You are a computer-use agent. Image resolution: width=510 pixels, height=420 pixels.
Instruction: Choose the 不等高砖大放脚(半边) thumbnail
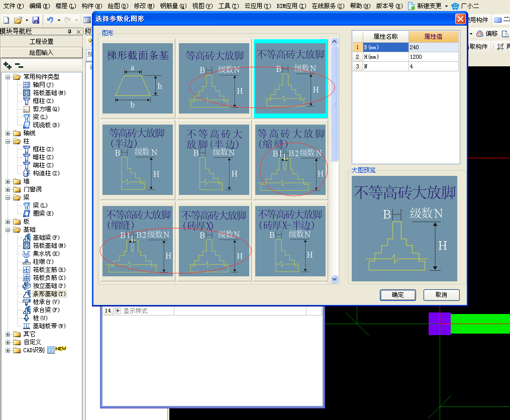click(215, 160)
